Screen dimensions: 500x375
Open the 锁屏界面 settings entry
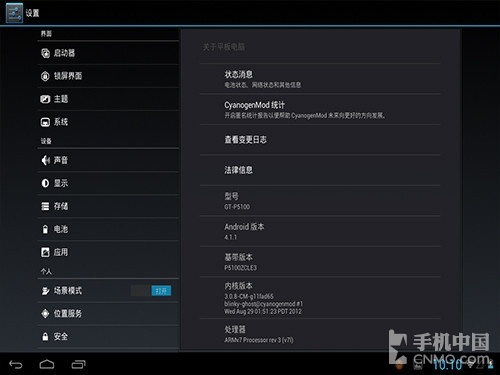(108, 76)
